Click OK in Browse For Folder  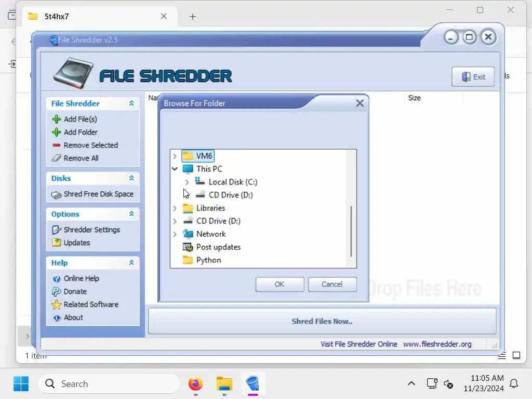pos(280,284)
